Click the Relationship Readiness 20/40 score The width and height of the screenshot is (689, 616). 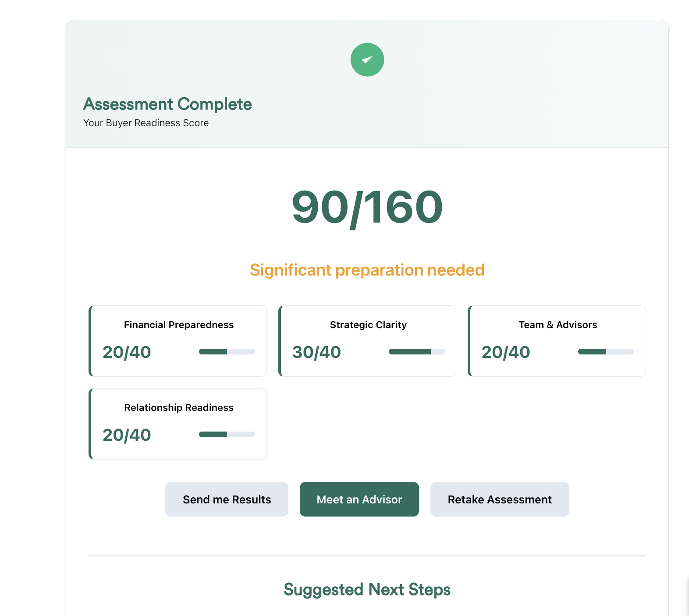(x=127, y=435)
